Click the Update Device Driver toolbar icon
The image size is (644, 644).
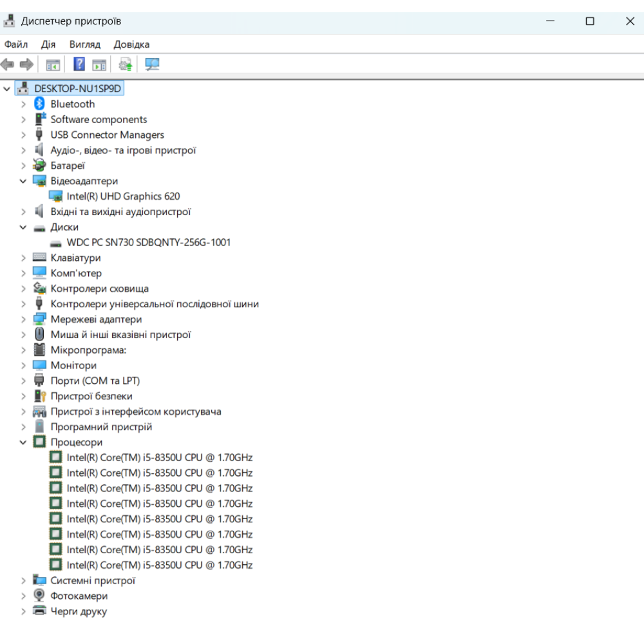(125, 64)
